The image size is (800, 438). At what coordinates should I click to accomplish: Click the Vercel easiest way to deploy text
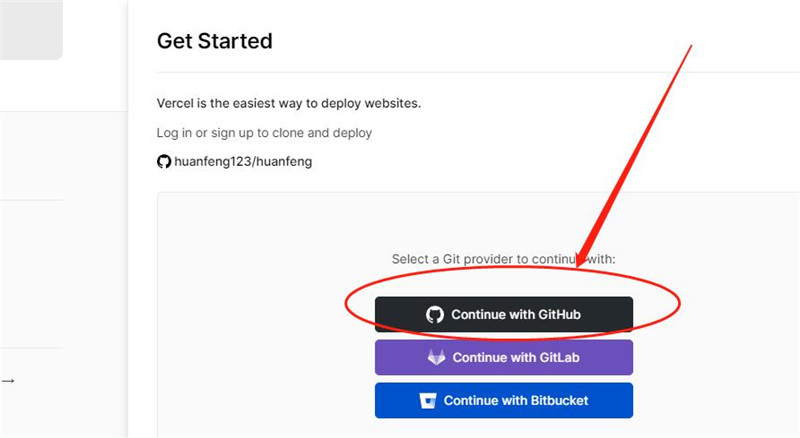click(x=289, y=103)
